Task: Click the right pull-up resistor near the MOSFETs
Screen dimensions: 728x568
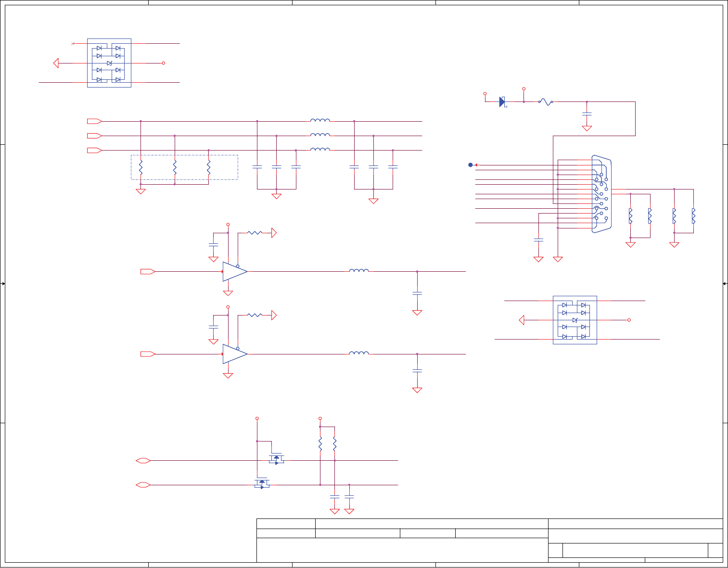Action: pos(334,443)
